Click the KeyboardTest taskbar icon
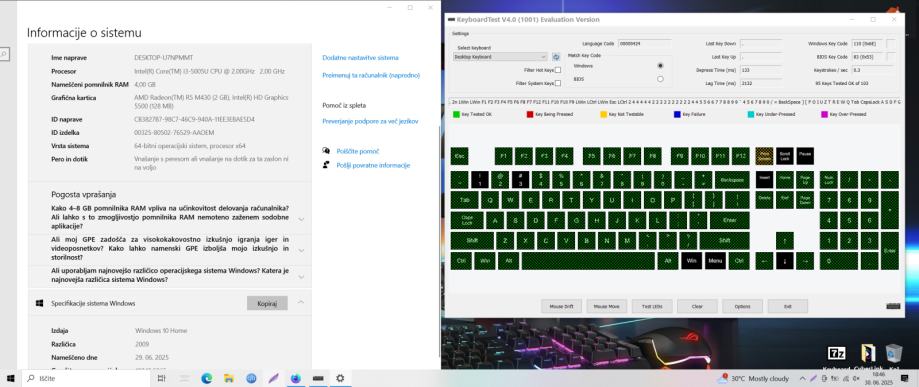919x387 pixels. tap(318, 379)
